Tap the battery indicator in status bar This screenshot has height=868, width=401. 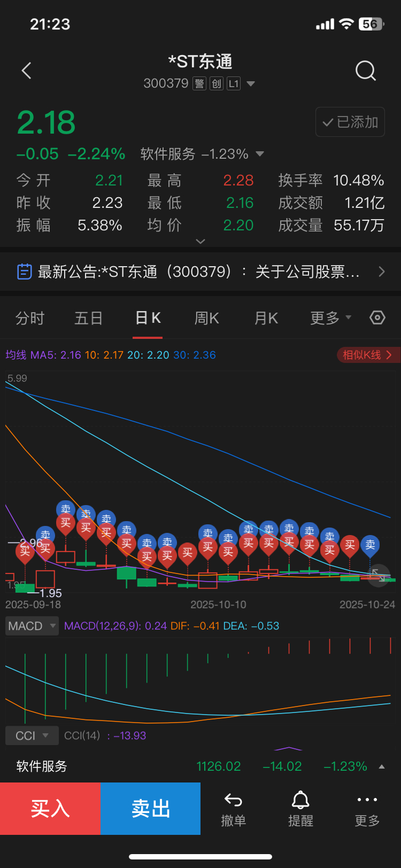[x=372, y=24]
